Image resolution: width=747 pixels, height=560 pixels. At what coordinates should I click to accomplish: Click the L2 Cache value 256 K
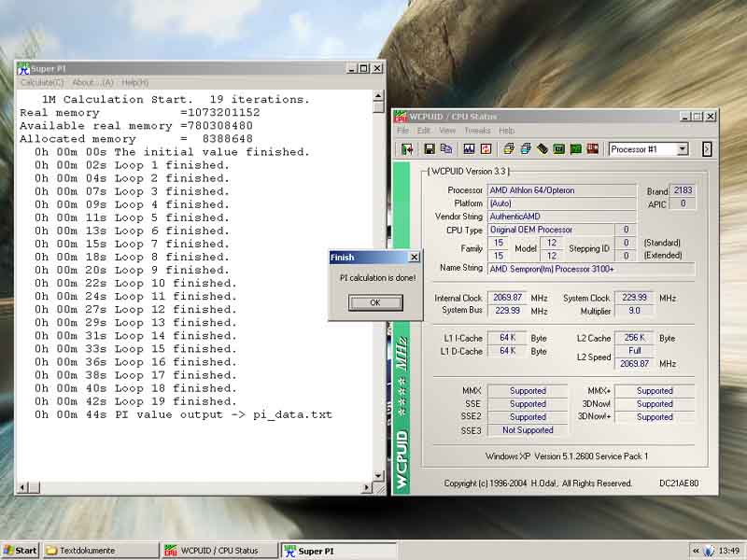tap(635, 338)
